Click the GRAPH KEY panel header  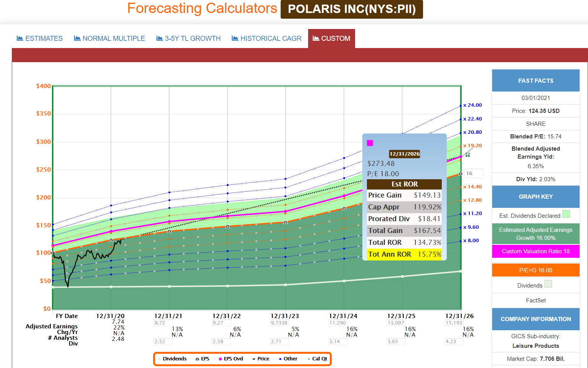click(x=536, y=196)
